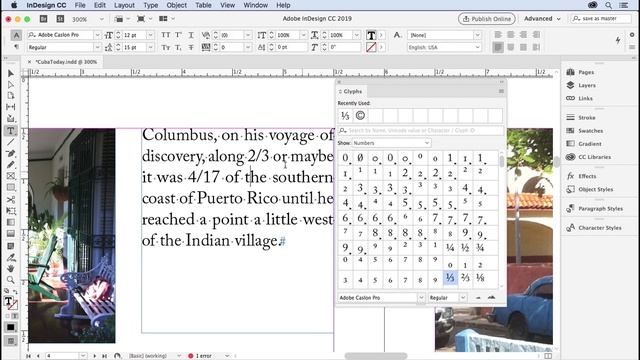This screenshot has width=640, height=360.
Task: Select the Rectangle Frame tool
Action: [11, 176]
